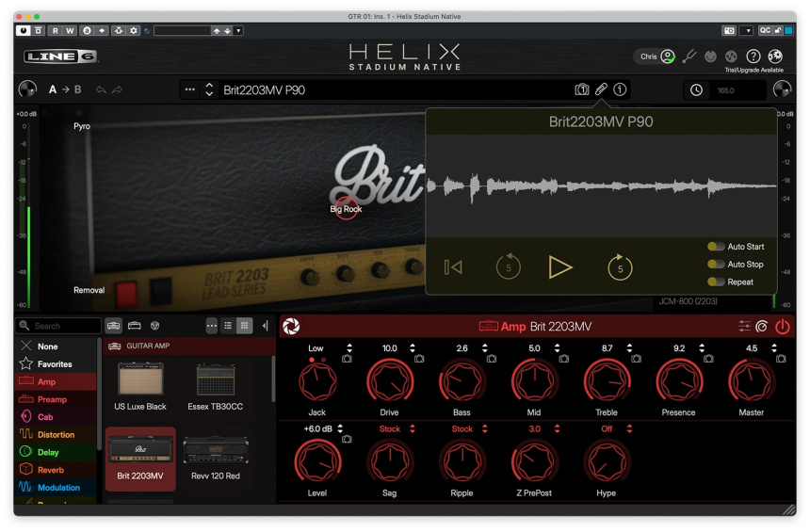The height and width of the screenshot is (532, 810).
Task: Click the model Search field
Action: click(x=58, y=326)
